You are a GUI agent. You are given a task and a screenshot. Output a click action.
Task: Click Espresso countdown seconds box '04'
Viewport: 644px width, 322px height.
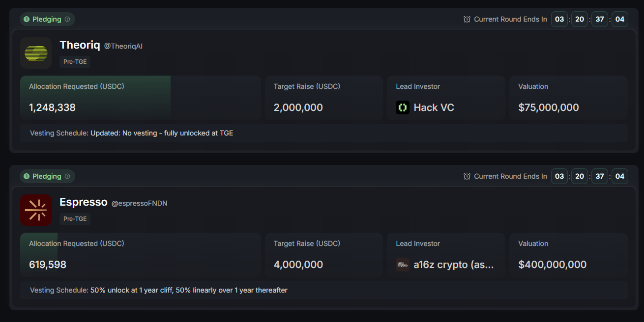(620, 177)
